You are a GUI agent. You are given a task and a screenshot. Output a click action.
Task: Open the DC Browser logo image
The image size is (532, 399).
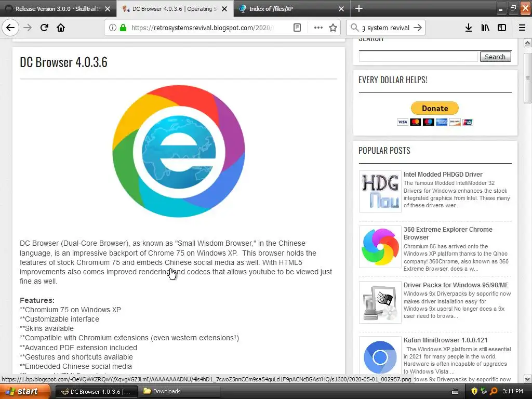[x=179, y=151]
